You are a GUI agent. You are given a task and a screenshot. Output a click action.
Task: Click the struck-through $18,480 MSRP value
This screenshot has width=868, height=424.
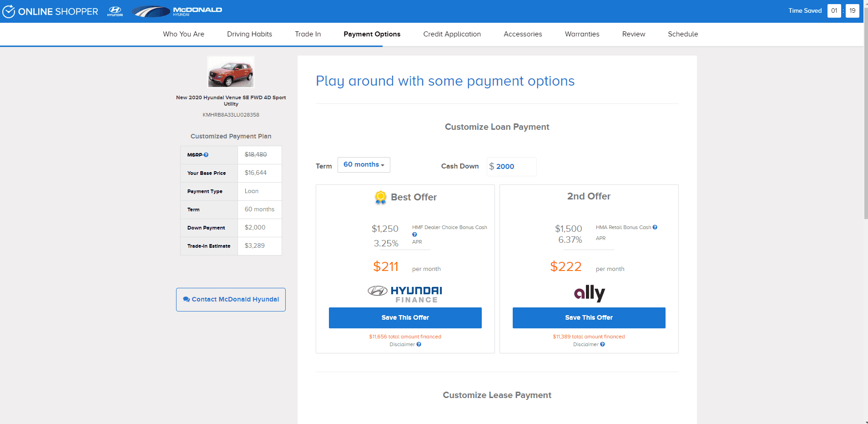pyautogui.click(x=256, y=155)
